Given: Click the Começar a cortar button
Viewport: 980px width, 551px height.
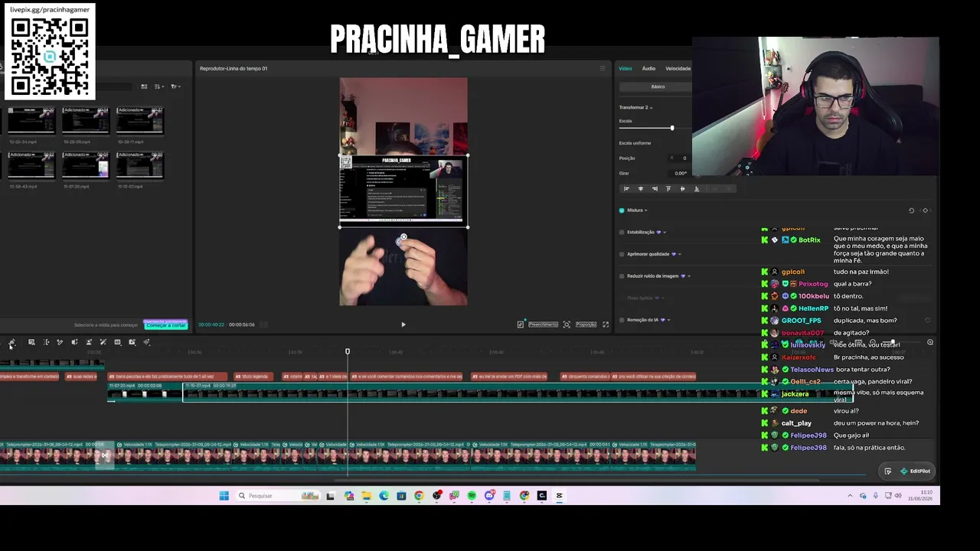Looking at the screenshot, I should [x=165, y=325].
